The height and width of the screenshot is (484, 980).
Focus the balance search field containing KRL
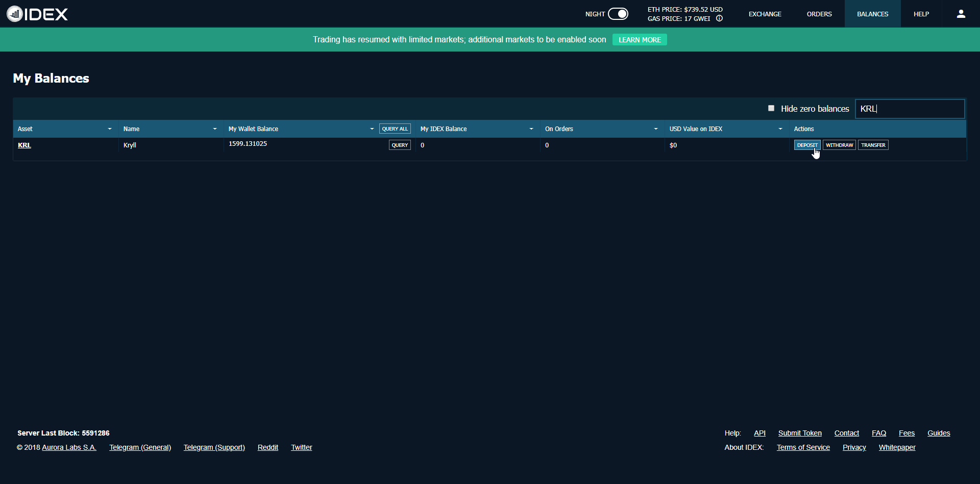pos(910,109)
